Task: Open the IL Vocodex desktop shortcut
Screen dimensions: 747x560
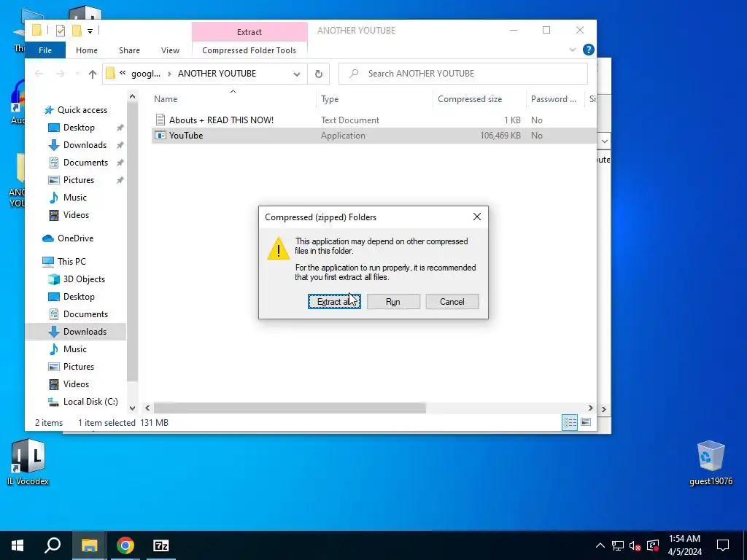Action: click(x=28, y=462)
